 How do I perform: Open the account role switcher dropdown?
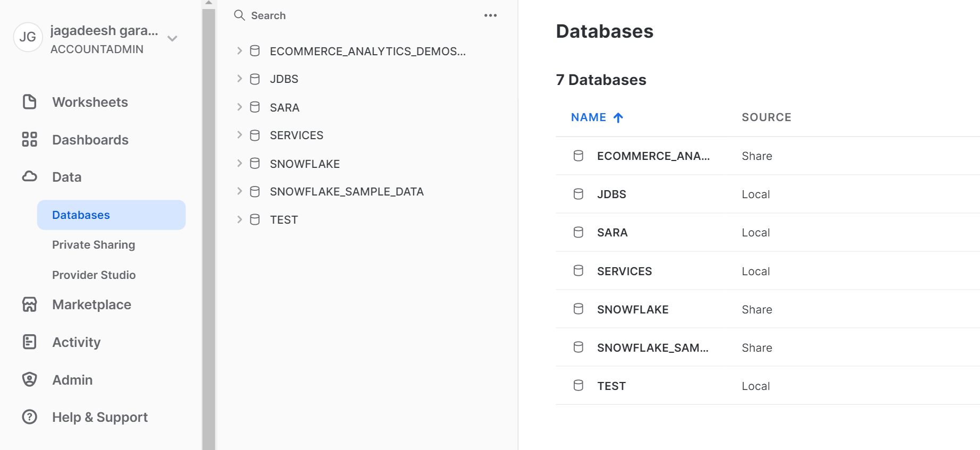[x=172, y=38]
